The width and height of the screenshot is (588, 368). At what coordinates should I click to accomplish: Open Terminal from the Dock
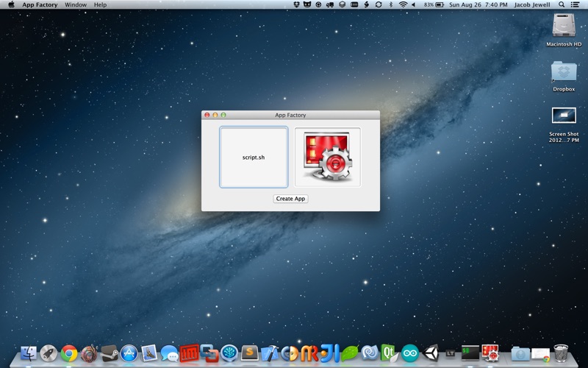470,353
